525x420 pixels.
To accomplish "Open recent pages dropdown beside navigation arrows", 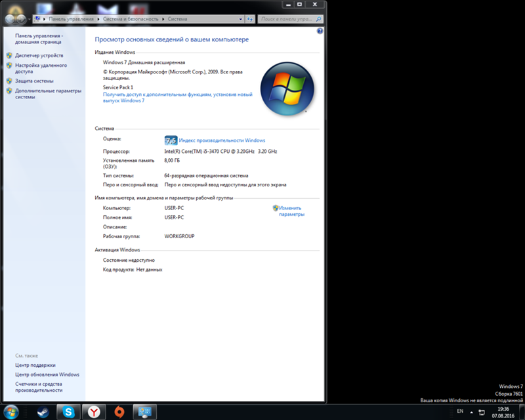I will [x=29, y=20].
